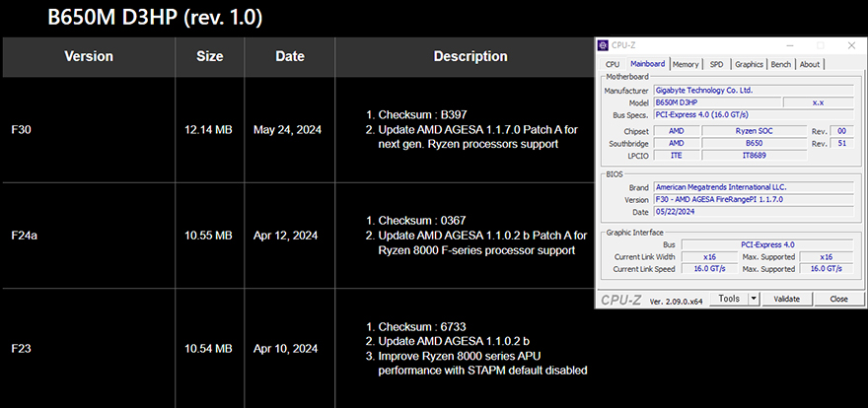The image size is (868, 408).
Task: Click the AGESA 1.1.7.0 Patch A description
Action: 472,137
